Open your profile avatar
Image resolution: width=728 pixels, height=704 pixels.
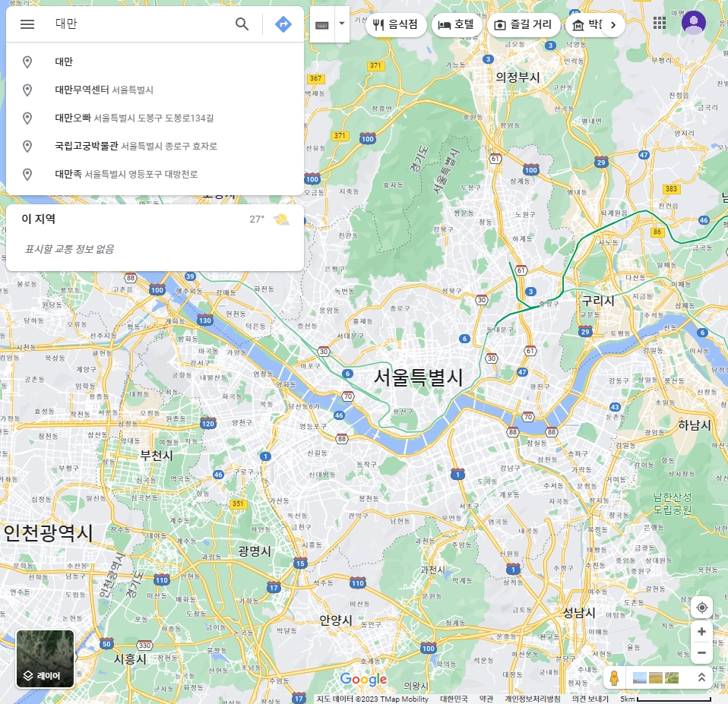(693, 23)
